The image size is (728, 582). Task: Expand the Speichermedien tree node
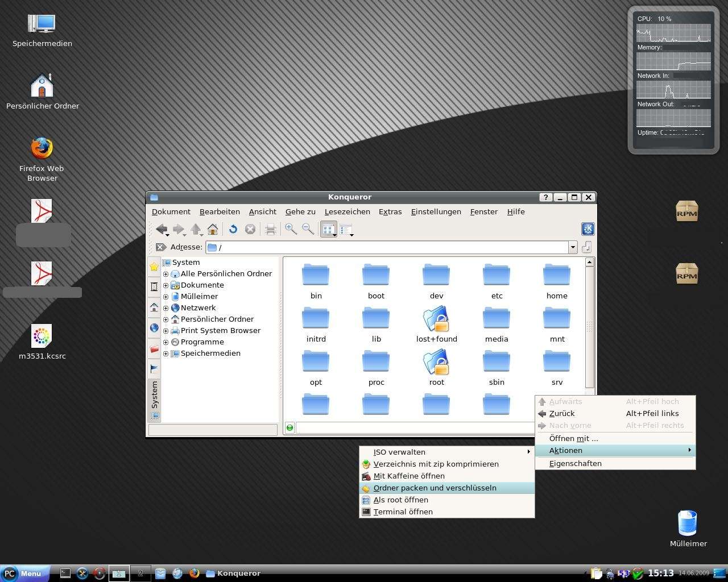[x=166, y=354]
